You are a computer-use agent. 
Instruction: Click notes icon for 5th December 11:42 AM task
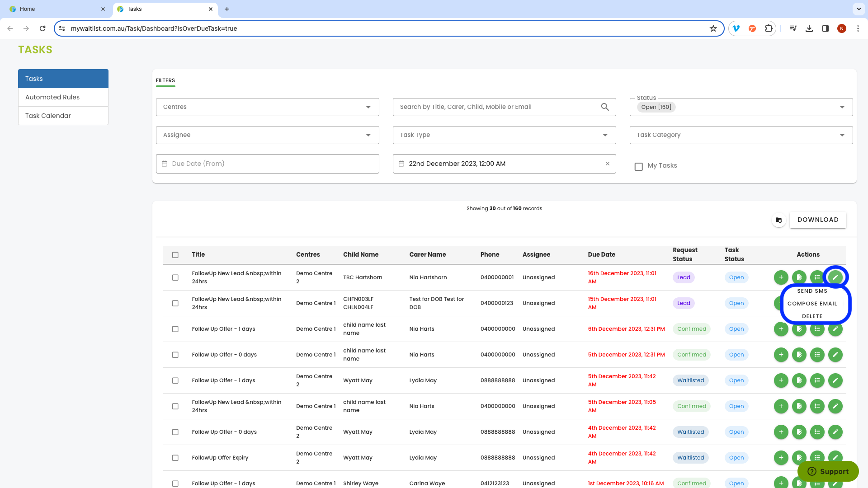pyautogui.click(x=799, y=380)
